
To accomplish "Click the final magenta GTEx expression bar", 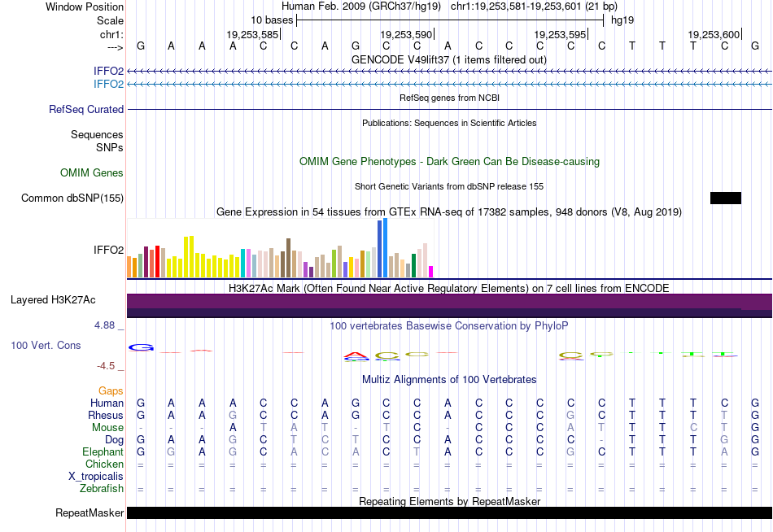I will click(431, 272).
